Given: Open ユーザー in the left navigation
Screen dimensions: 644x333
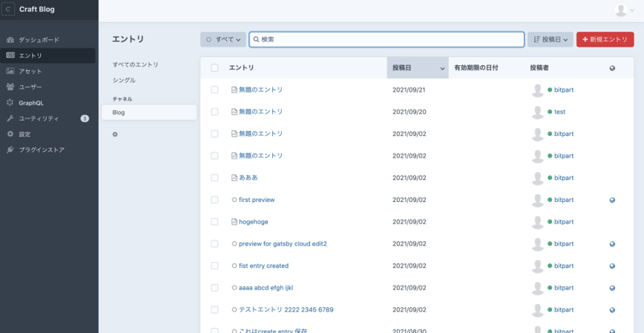Looking at the screenshot, I should coord(30,87).
